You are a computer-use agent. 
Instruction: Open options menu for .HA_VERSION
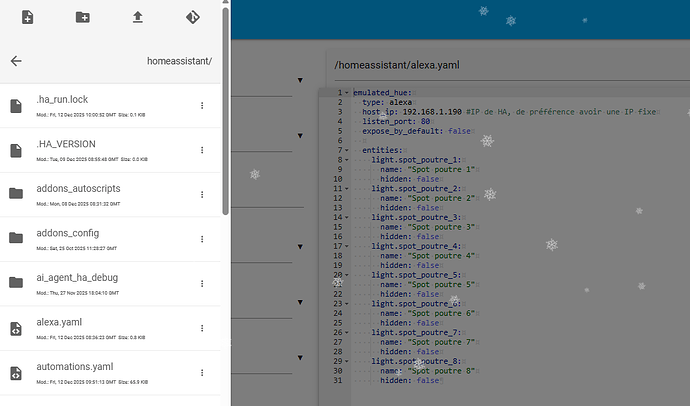(202, 150)
